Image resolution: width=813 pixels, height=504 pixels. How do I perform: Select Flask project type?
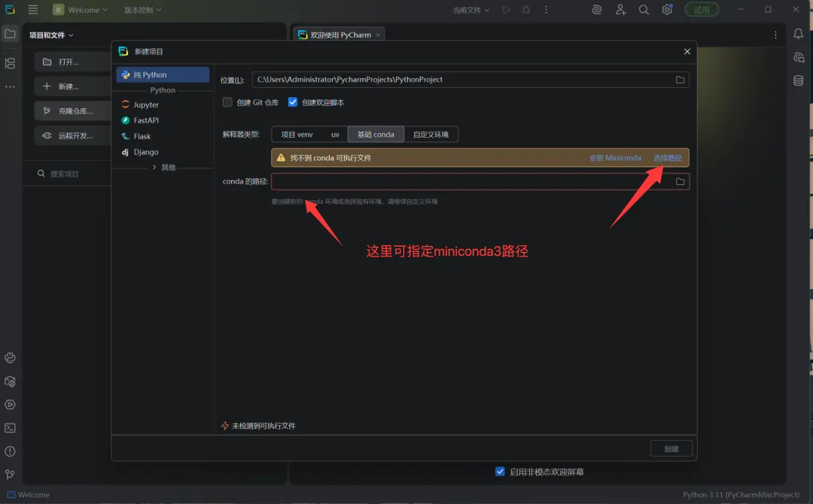click(x=163, y=136)
